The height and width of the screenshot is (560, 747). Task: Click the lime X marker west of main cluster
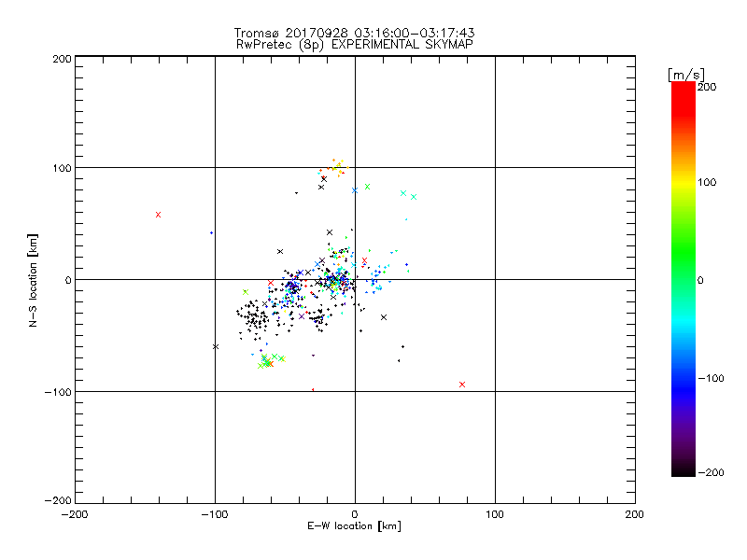246,292
